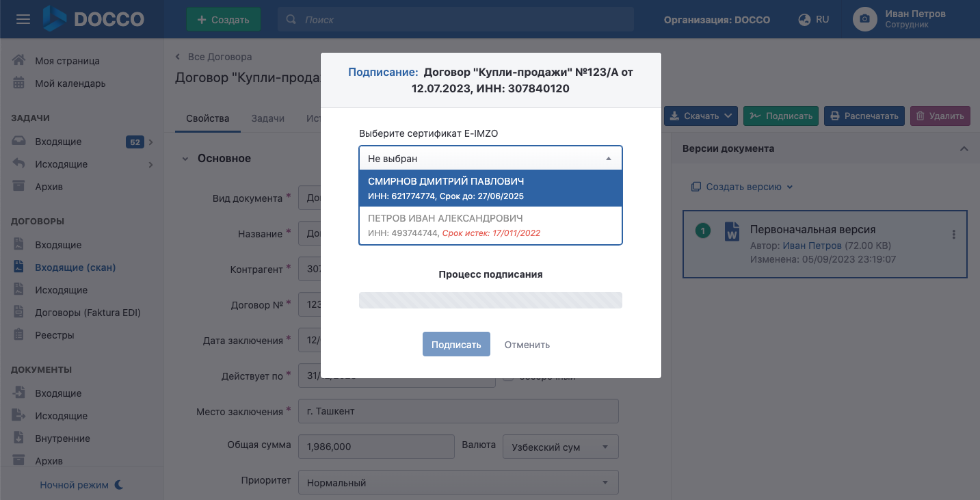
Task: Collapse the Document versions panel
Action: 964,148
